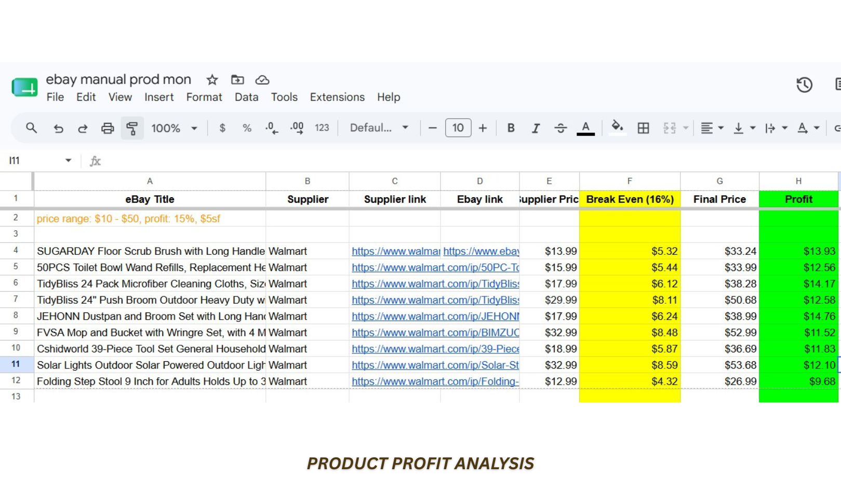Select profit cell $14.76
The height and width of the screenshot is (504, 841).
pyautogui.click(x=798, y=316)
